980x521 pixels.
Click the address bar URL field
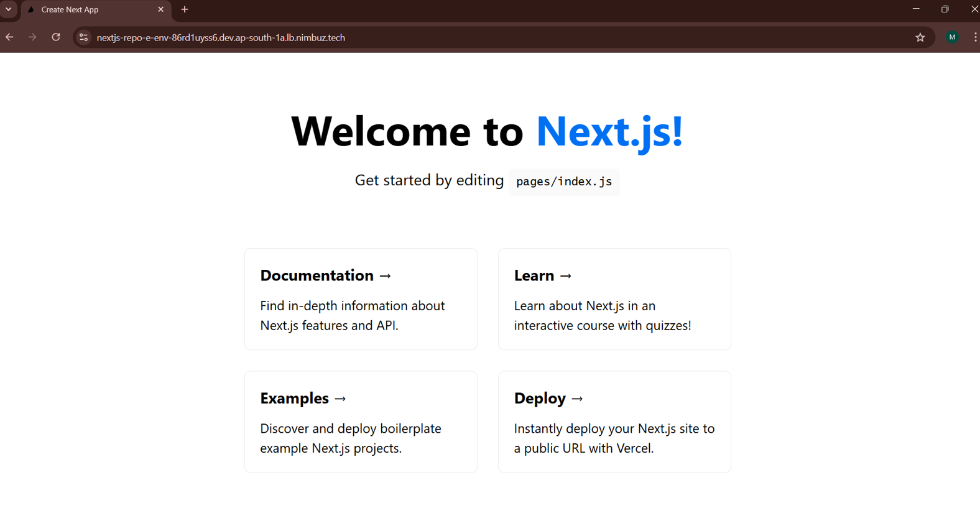435,37
